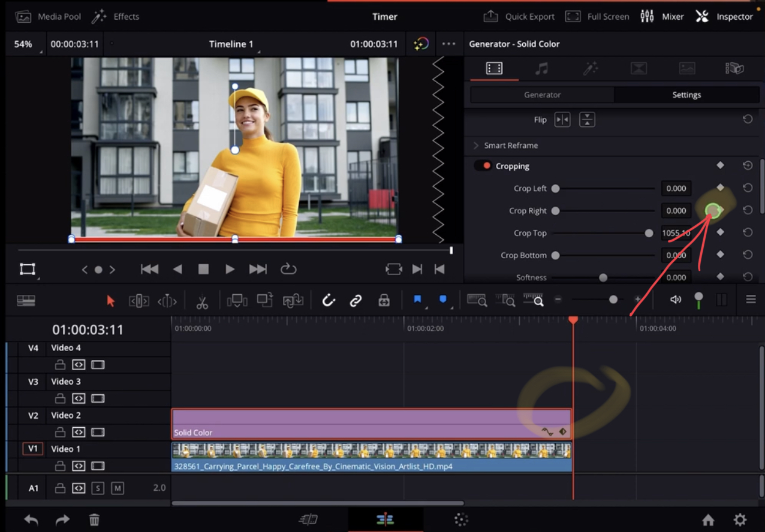The width and height of the screenshot is (765, 532).
Task: Enable the snapping magnet icon
Action: (329, 300)
